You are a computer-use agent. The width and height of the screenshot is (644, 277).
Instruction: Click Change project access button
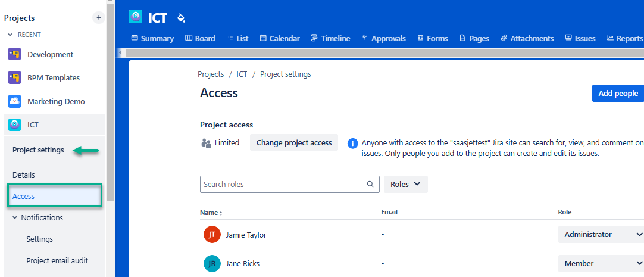click(294, 142)
